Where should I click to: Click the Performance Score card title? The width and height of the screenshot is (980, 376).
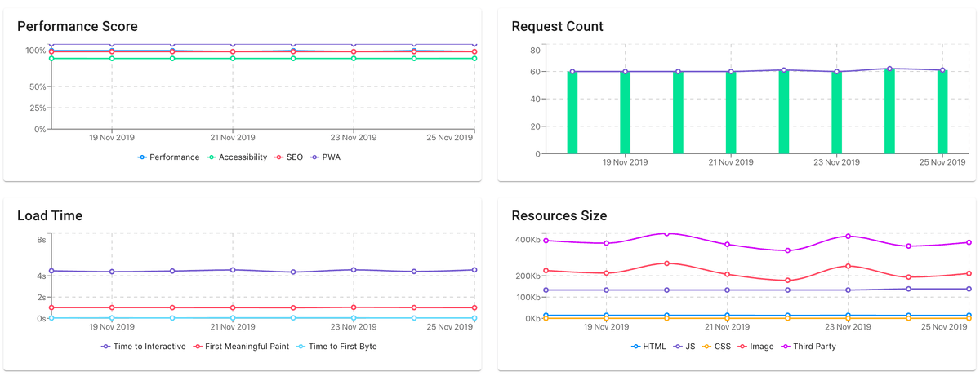pyautogui.click(x=78, y=27)
